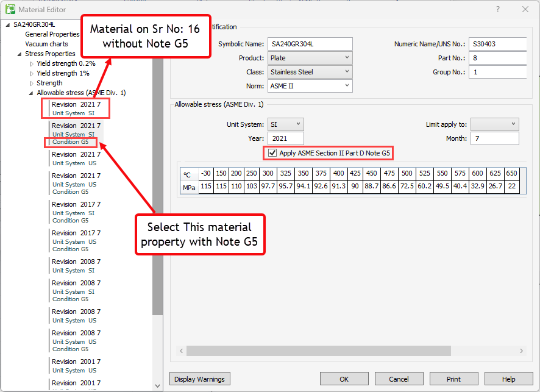Image resolution: width=540 pixels, height=392 pixels.
Task: Collapse Allowable stress (ASME Div. 1) node
Action: point(31,93)
